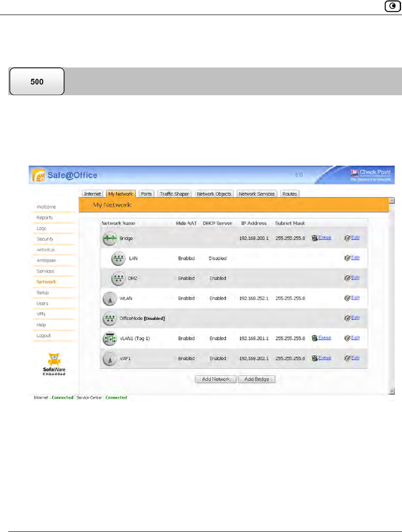Click Logout in the sidebar
402x532 pixels.
(44, 336)
